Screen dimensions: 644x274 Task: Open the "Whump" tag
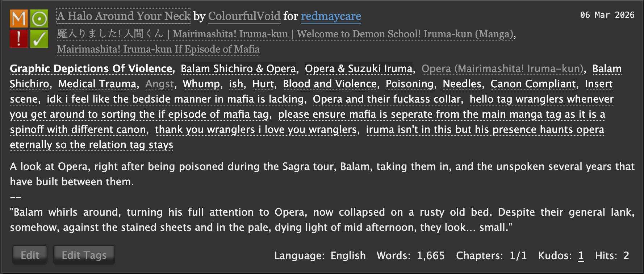click(201, 84)
